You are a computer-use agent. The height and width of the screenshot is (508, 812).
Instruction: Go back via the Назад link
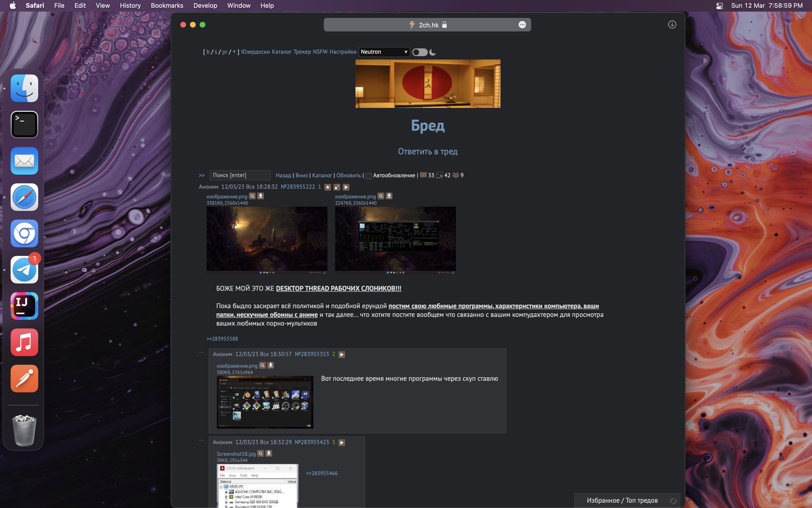click(283, 175)
